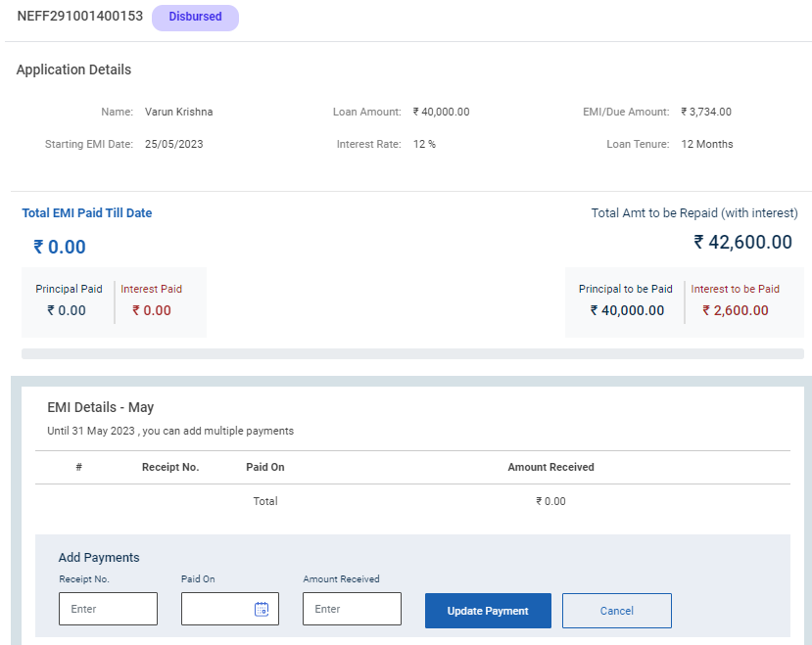Viewport: 812px width, 645px height.
Task: Click the ₹ 42,600.00 total repay amount
Action: (742, 242)
